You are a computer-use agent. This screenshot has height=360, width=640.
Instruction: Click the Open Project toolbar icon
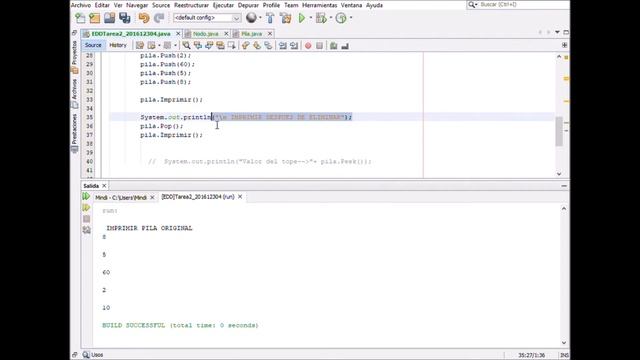tap(109, 18)
